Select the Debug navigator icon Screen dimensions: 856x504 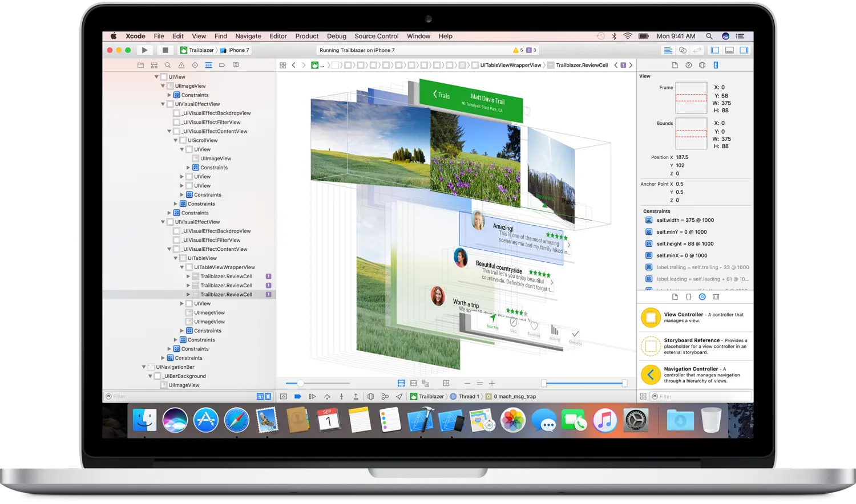pyautogui.click(x=209, y=65)
